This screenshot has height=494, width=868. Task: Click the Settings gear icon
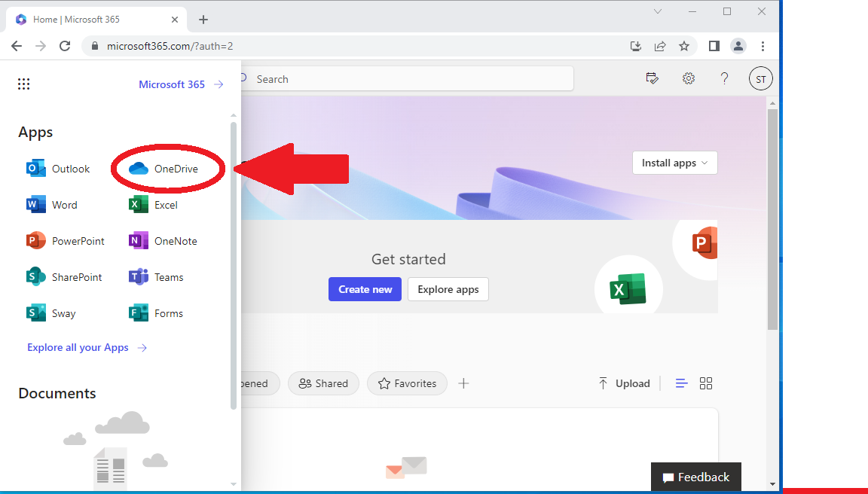[689, 78]
